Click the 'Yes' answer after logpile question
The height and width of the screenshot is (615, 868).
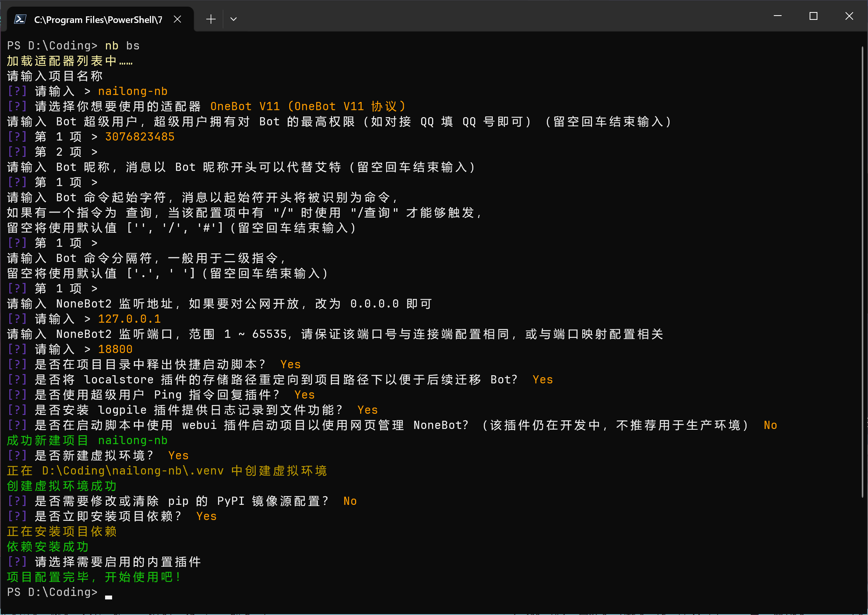(367, 410)
